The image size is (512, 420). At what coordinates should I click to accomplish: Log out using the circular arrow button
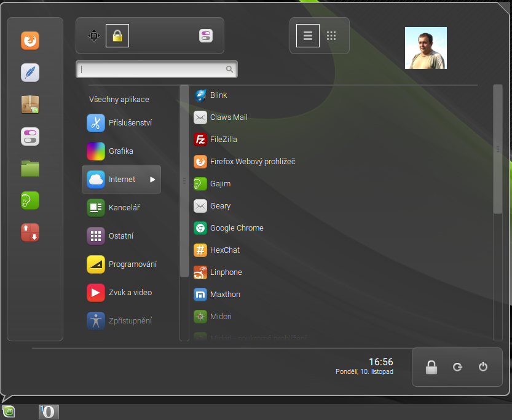point(457,367)
